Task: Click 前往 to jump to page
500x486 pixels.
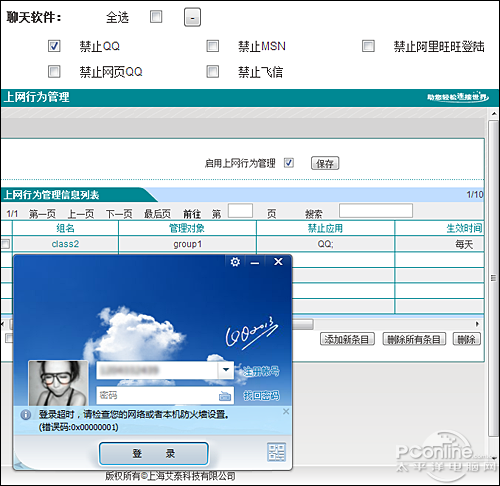Action: pyautogui.click(x=192, y=214)
